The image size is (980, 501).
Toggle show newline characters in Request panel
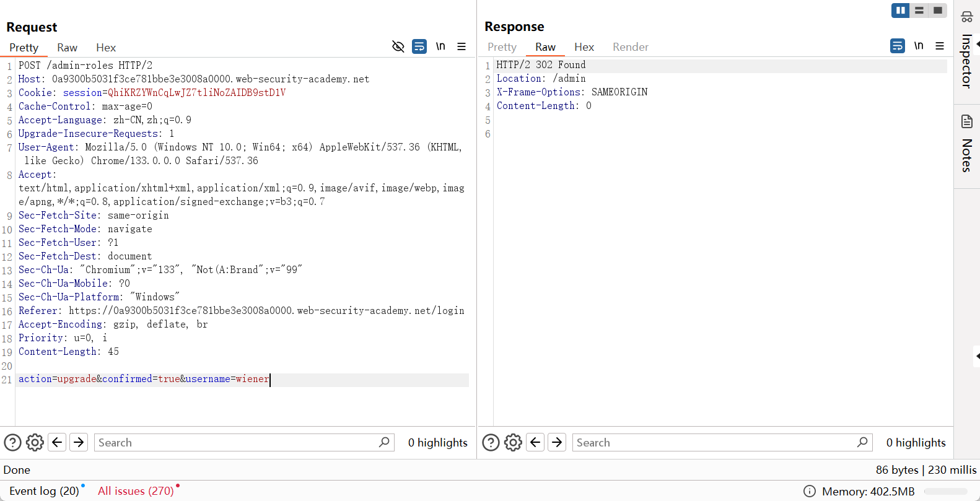440,46
